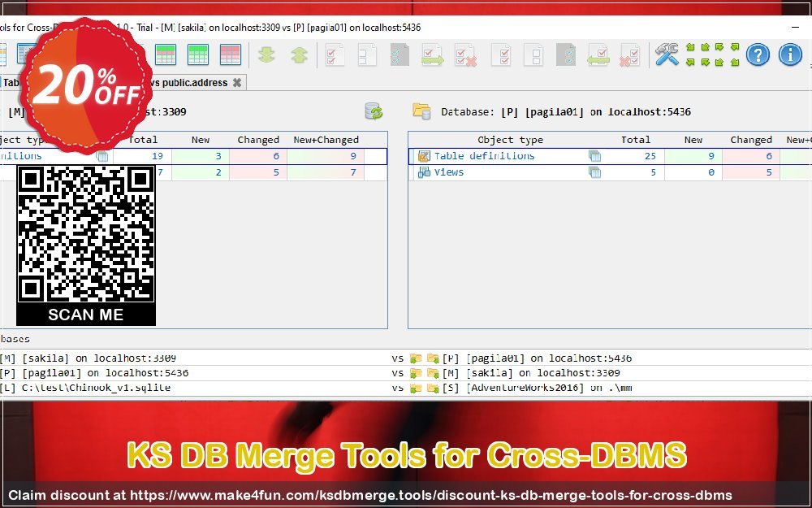The height and width of the screenshot is (508, 812).
Task: Select right '[P] [pagila01] on localhost:5436' entry
Action: (537, 358)
